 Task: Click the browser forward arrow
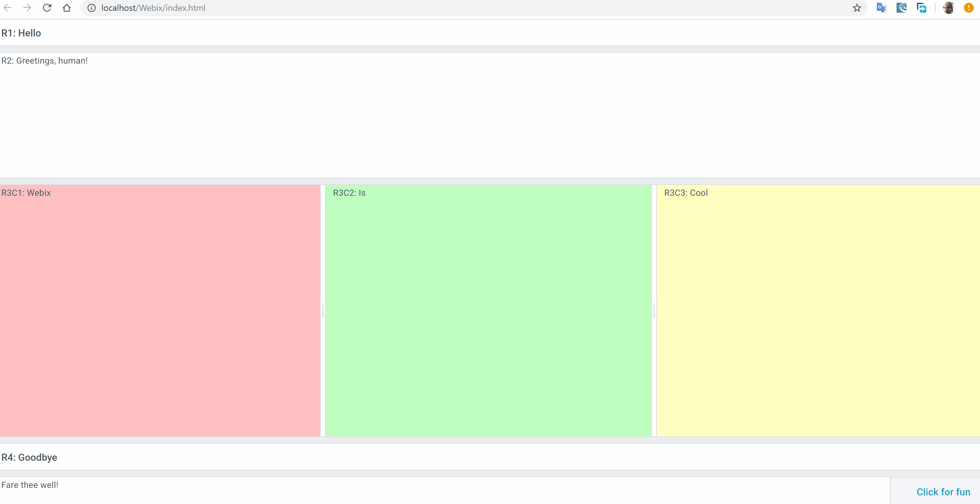(x=27, y=8)
